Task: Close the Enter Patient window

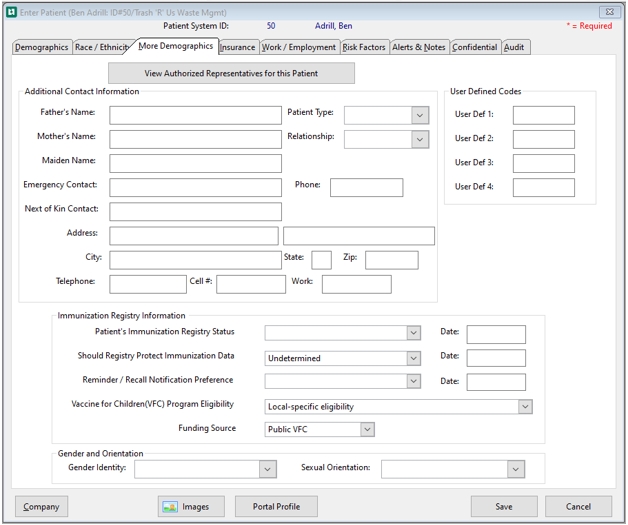Action: coord(610,12)
